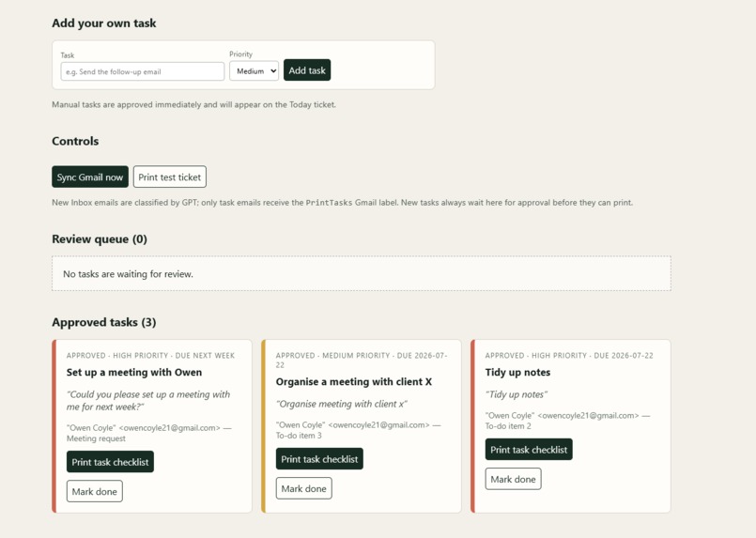This screenshot has width=756, height=538.
Task: Mark done the Tidy up notes task
Action: coord(513,479)
